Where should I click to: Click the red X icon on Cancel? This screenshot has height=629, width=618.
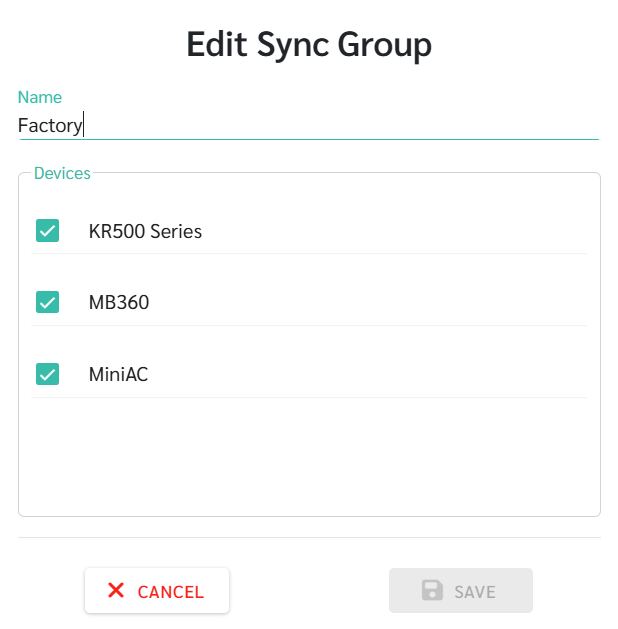click(116, 590)
